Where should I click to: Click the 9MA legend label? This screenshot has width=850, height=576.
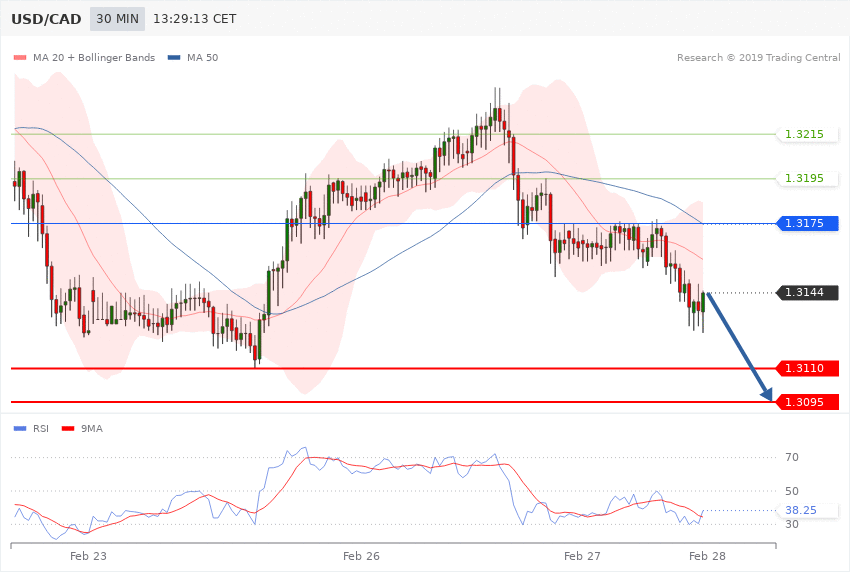[92, 429]
